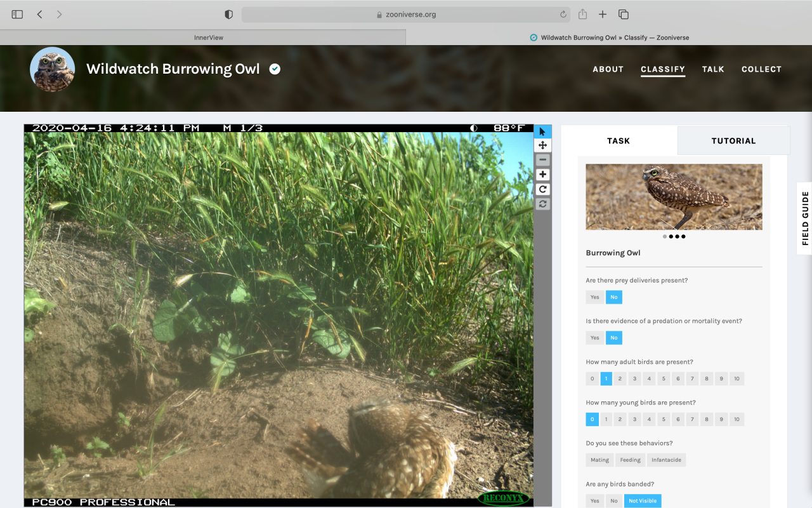812x508 pixels.
Task: Select the pan move tool
Action: coord(542,145)
